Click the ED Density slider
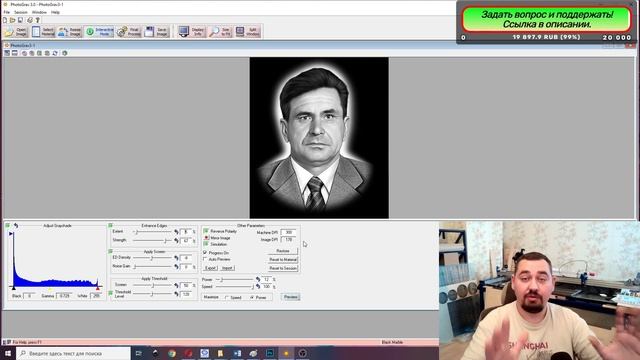The width and height of the screenshot is (640, 360). coord(152,258)
